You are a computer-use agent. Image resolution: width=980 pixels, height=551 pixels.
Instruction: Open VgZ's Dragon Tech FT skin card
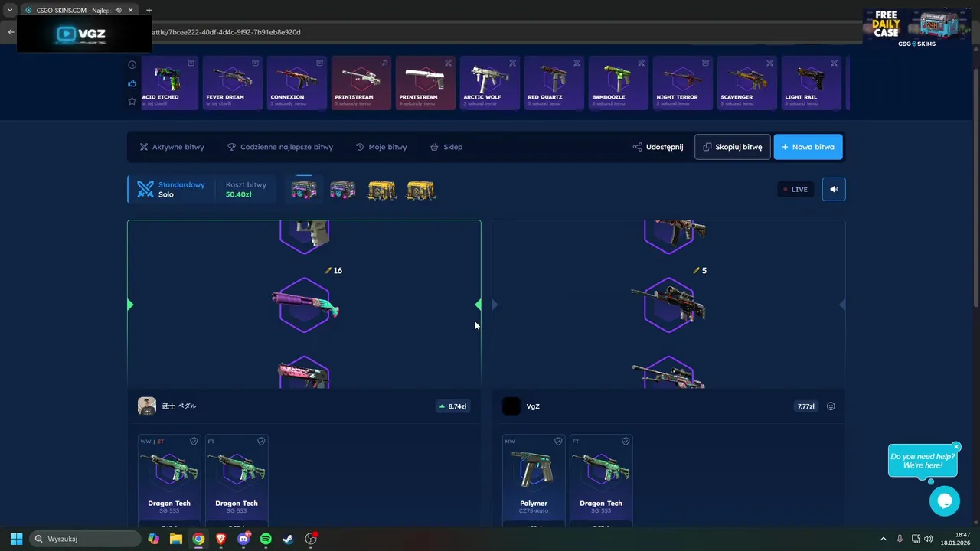point(601,480)
